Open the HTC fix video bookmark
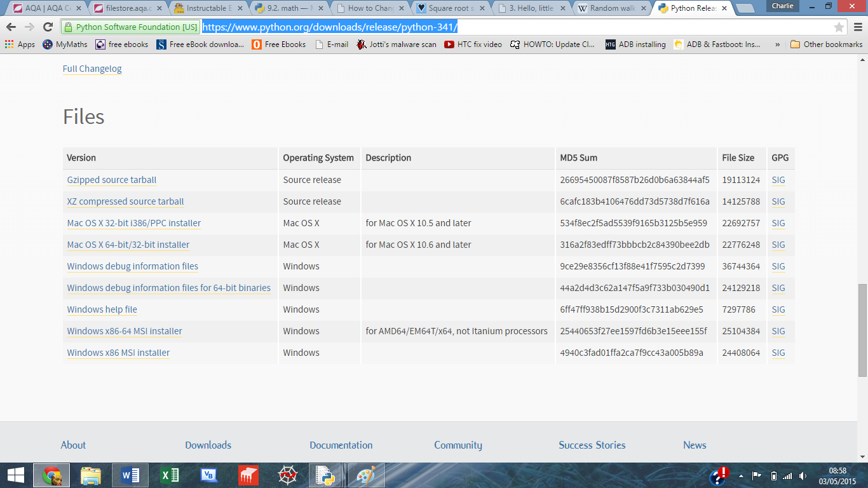The image size is (868, 488). pos(473,44)
